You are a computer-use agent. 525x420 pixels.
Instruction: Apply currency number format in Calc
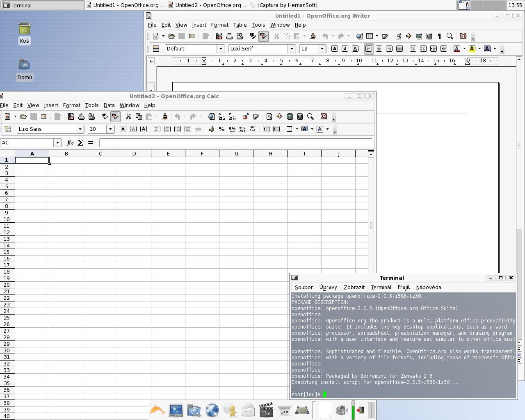click(x=212, y=129)
